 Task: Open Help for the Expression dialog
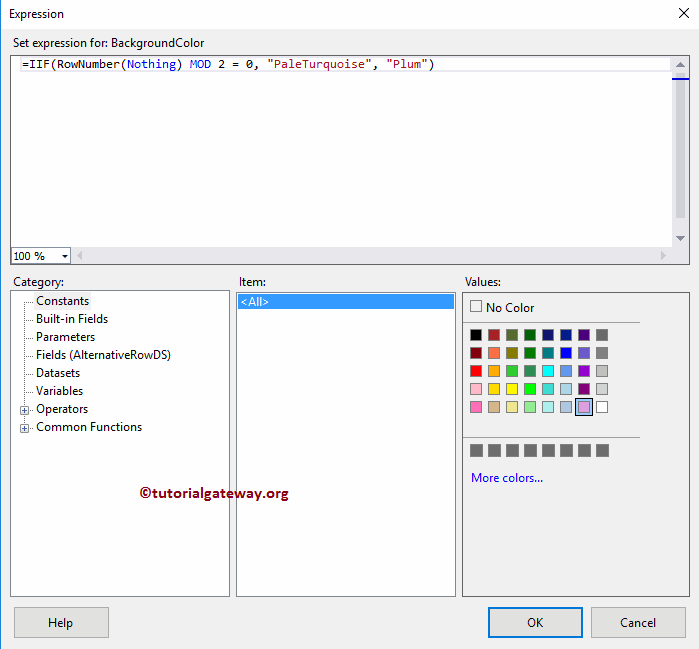(61, 622)
